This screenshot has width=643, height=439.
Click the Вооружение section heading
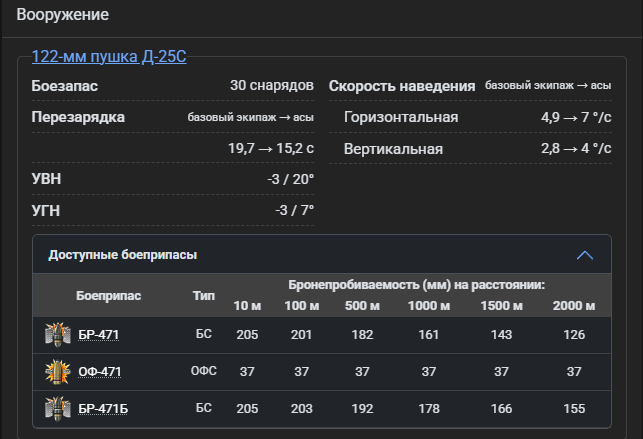click(63, 15)
